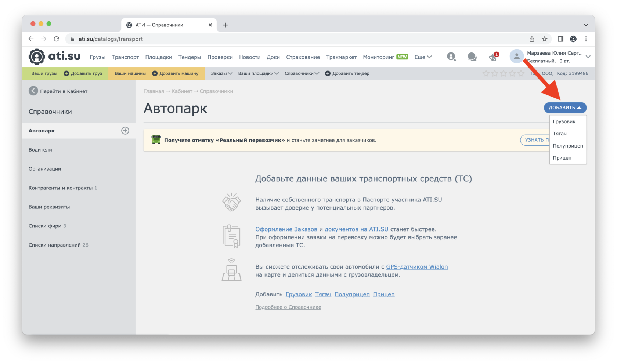This screenshot has width=617, height=364.
Task: Open the search people icon in header
Action: 451,57
